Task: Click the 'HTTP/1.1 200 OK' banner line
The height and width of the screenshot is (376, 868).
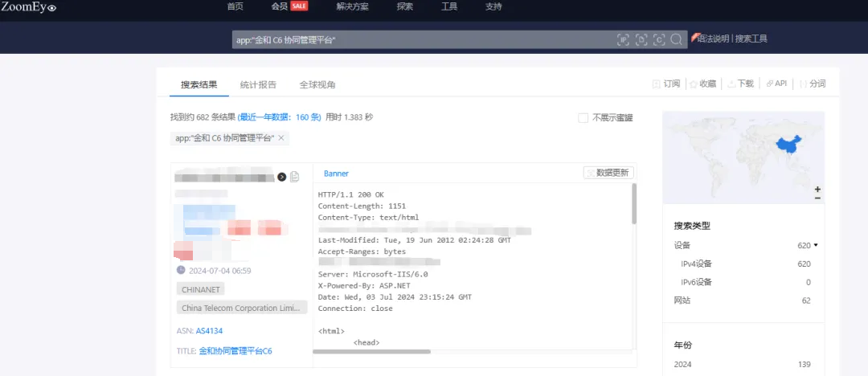Action: click(x=351, y=194)
